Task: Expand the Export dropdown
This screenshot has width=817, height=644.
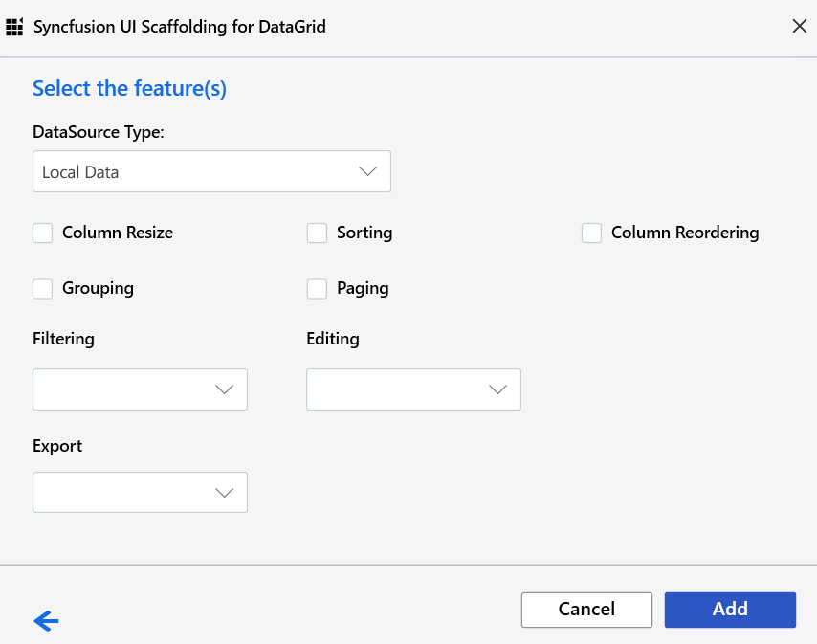Action: click(x=140, y=492)
